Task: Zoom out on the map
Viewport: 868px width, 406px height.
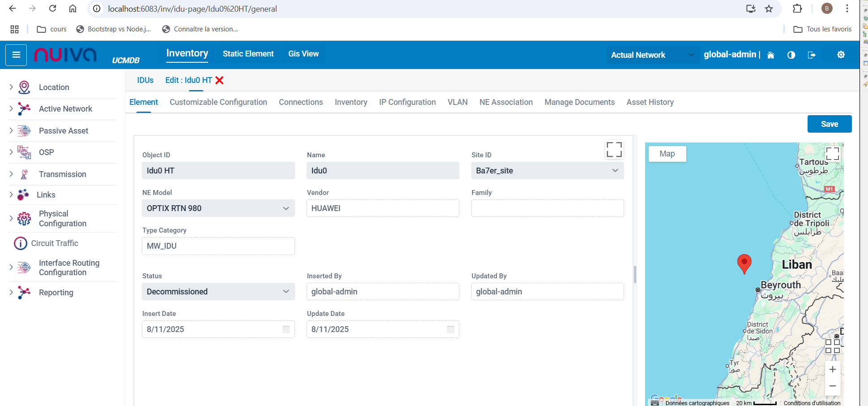Action: (x=832, y=386)
